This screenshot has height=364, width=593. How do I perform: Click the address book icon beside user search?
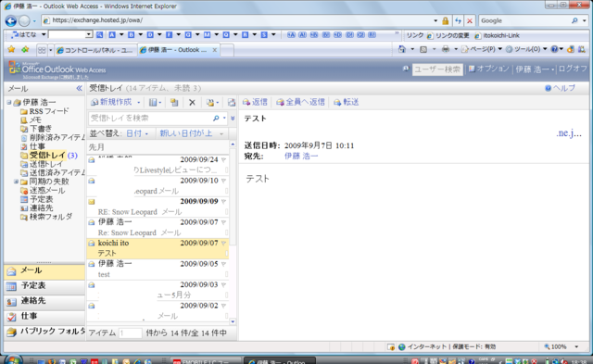pos(406,69)
